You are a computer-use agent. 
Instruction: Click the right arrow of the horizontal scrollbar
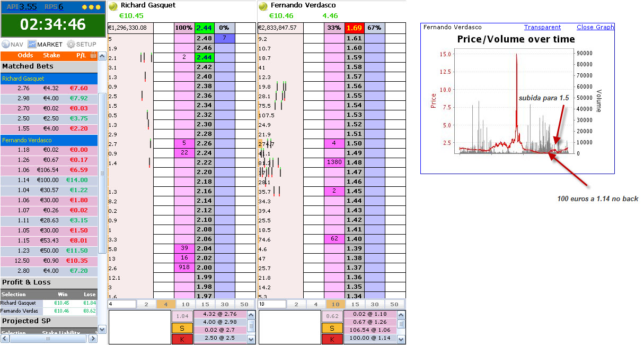tap(93, 338)
